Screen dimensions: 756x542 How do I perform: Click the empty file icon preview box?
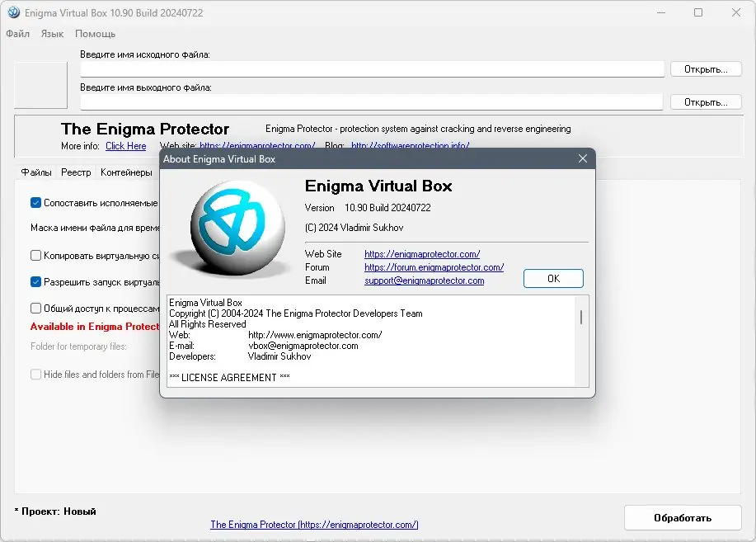(x=40, y=85)
